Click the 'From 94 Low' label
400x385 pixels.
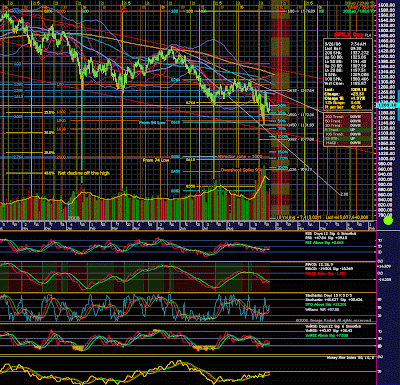click(152, 123)
